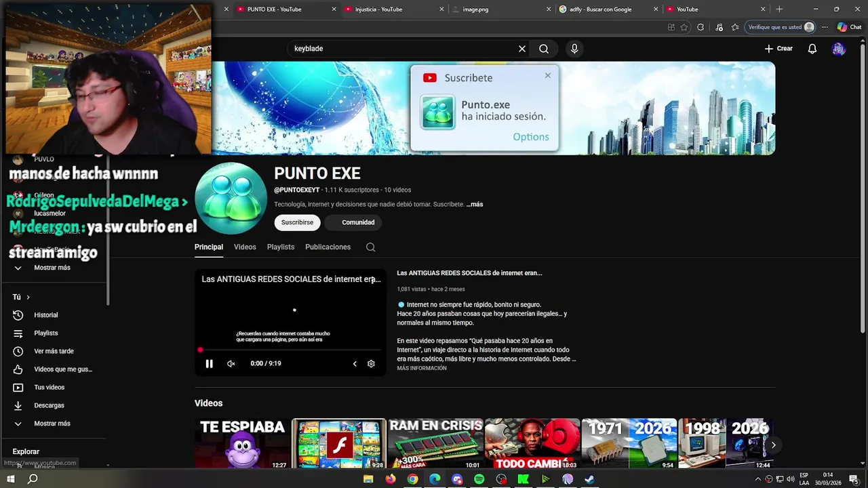Viewport: 868px width, 488px height.
Task: Open the Flash games video thumbnail
Action: point(339,444)
